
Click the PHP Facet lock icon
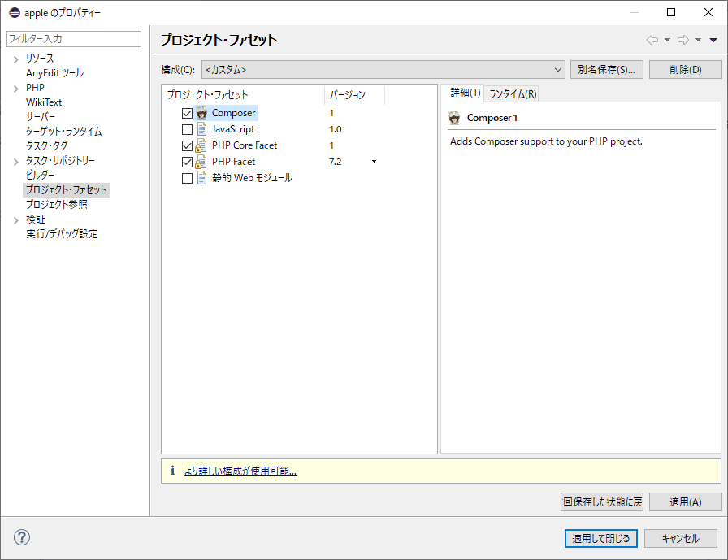click(201, 162)
